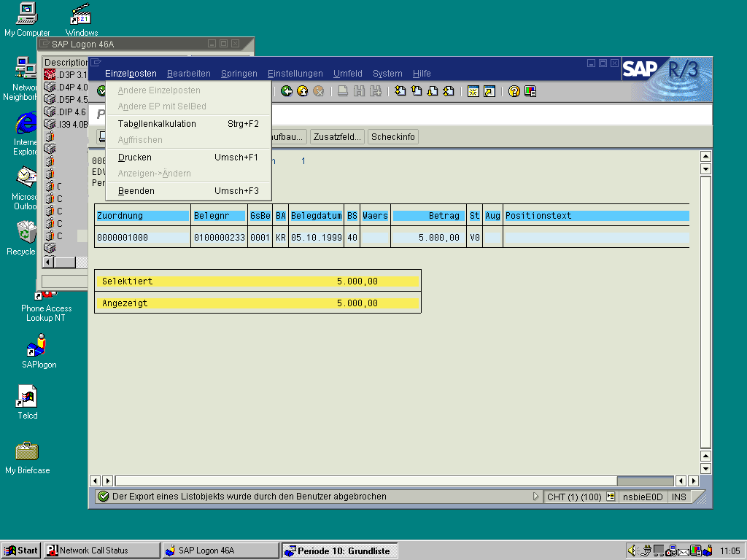Open the yellow Help question mark icon
This screenshot has width=747, height=560.
pos(514,91)
